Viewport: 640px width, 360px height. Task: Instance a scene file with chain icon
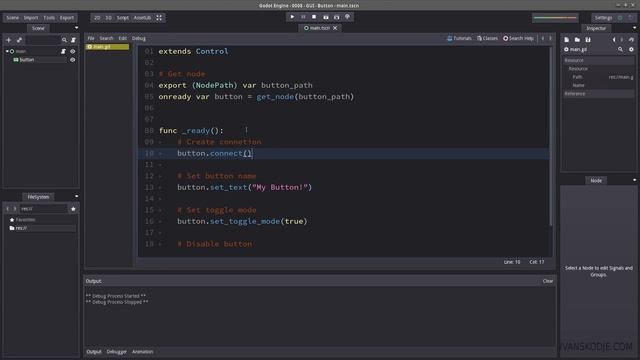tap(19, 40)
